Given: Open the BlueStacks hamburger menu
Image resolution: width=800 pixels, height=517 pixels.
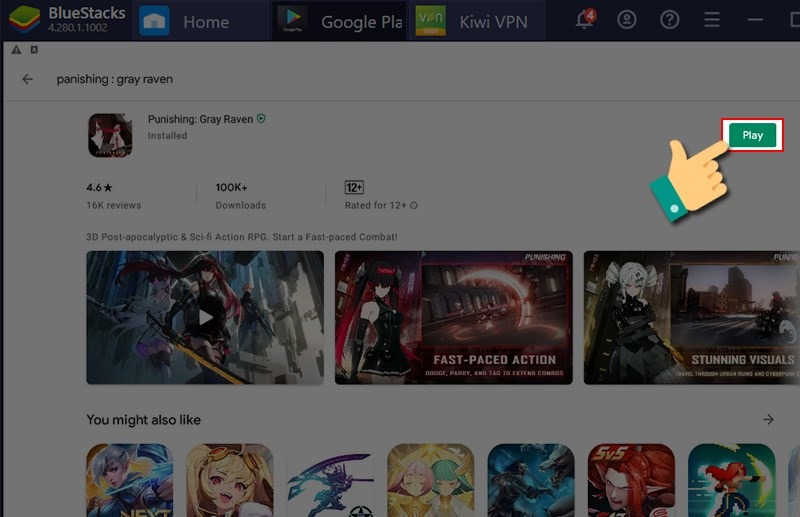Looking at the screenshot, I should (712, 20).
